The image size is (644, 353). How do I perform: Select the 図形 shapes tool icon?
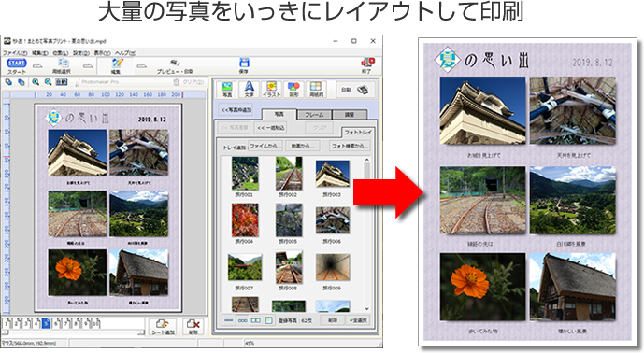pyautogui.click(x=293, y=89)
